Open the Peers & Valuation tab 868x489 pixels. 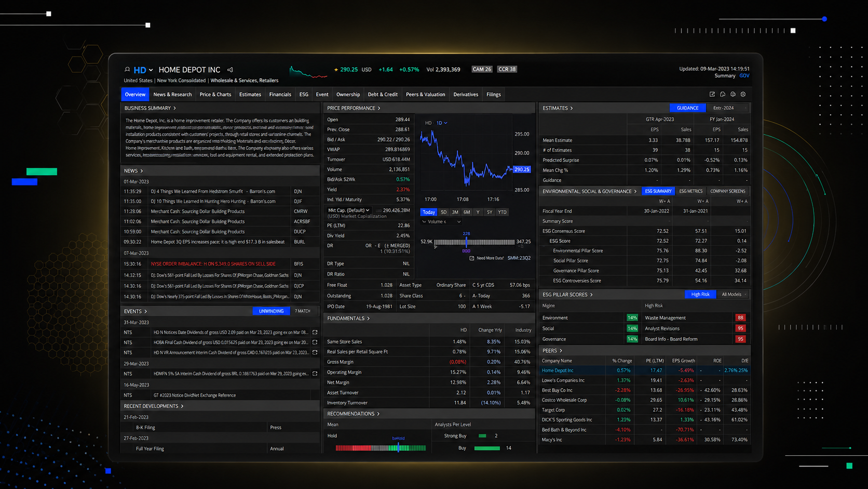click(425, 95)
